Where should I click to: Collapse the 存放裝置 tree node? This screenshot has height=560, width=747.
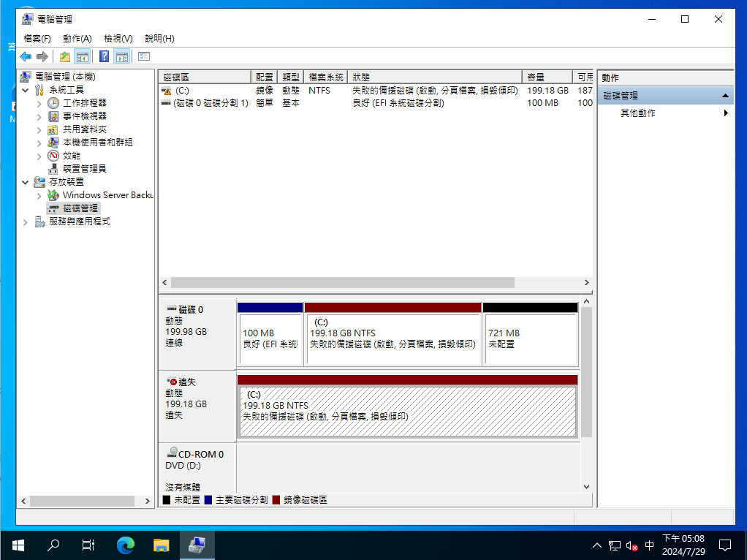(x=26, y=182)
